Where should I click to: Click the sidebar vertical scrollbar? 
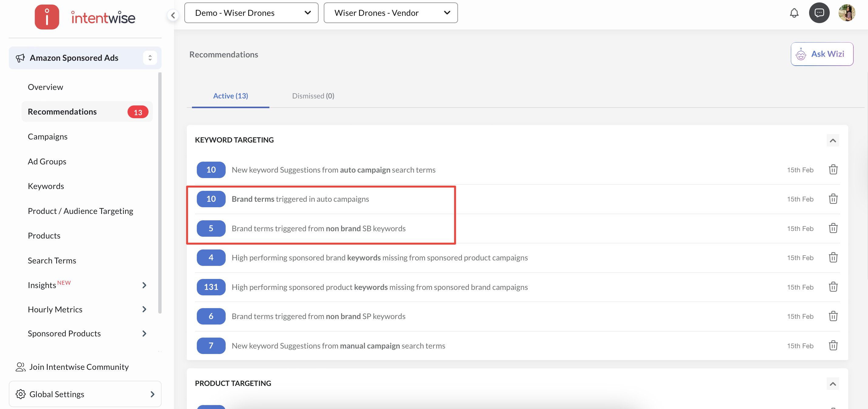click(160, 192)
